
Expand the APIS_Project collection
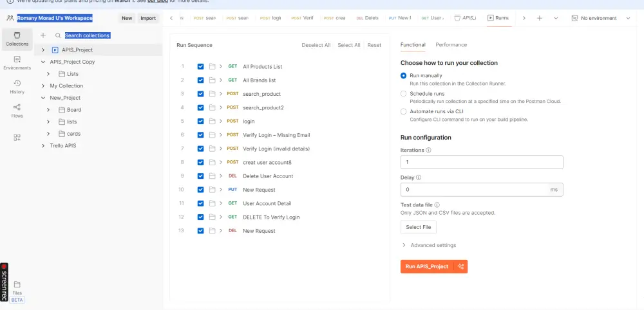pyautogui.click(x=43, y=50)
